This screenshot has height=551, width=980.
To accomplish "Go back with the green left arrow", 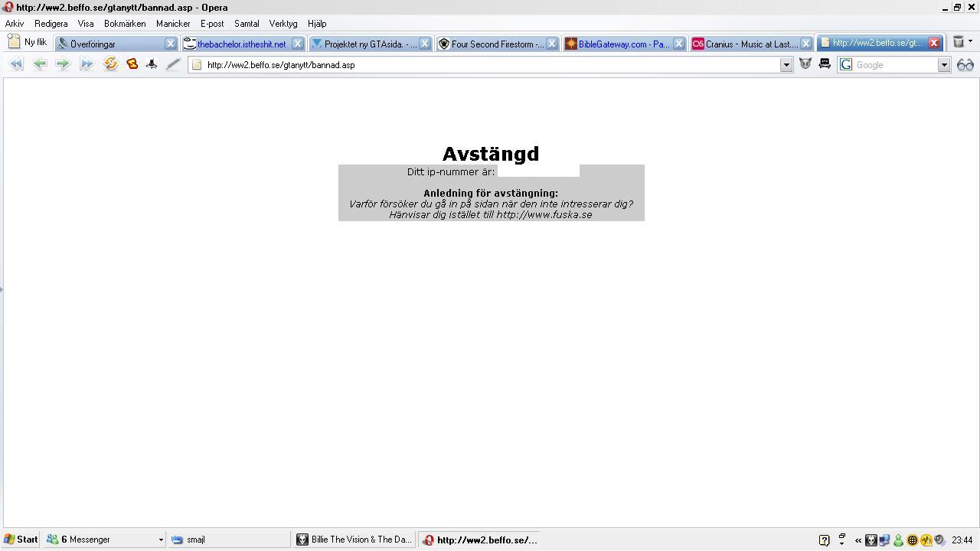I will [x=40, y=64].
